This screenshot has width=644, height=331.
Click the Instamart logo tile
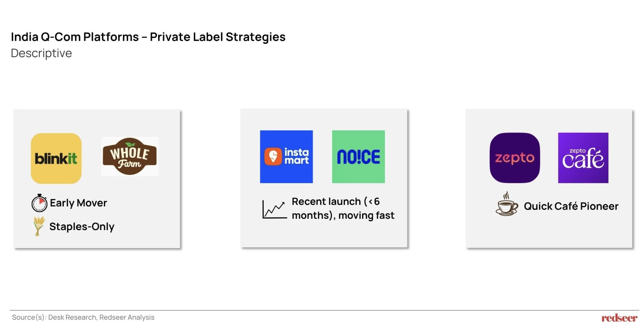(x=286, y=157)
